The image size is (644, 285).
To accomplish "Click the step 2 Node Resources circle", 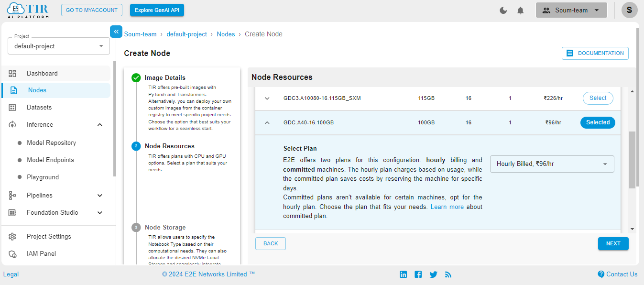I will 136,146.
